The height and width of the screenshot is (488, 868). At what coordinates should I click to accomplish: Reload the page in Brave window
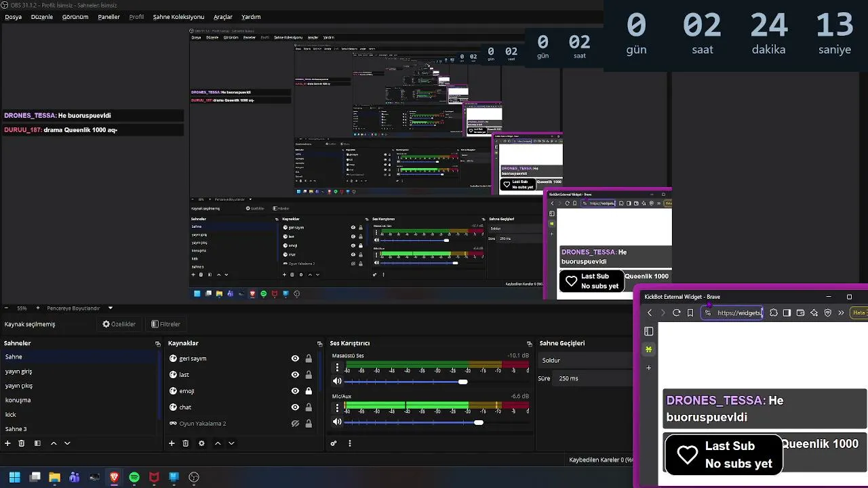pyautogui.click(x=676, y=313)
